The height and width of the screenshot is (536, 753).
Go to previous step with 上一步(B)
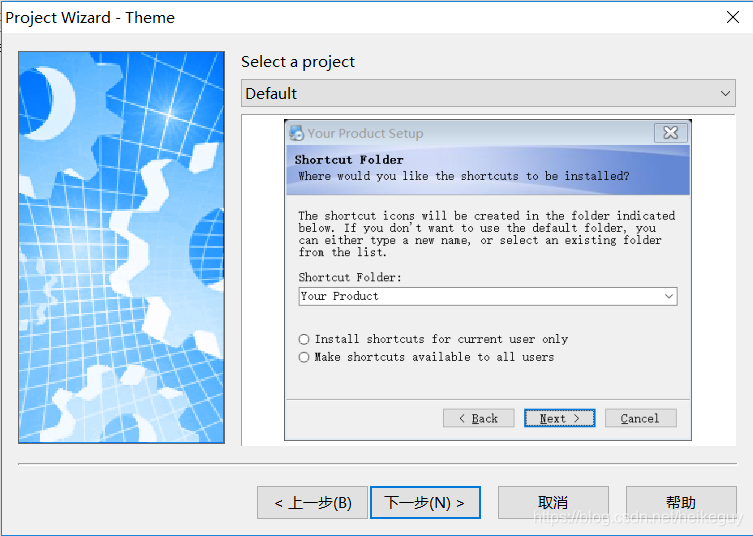pos(313,503)
